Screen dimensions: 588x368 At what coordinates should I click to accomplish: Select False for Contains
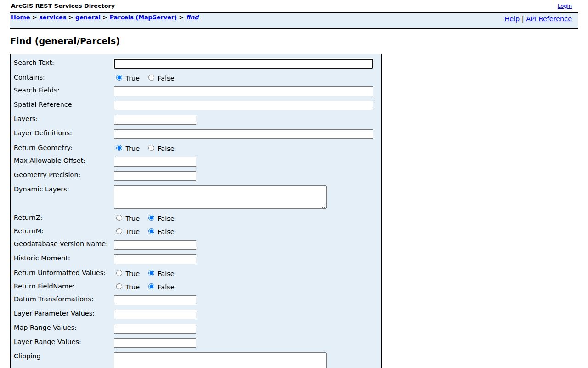click(152, 78)
